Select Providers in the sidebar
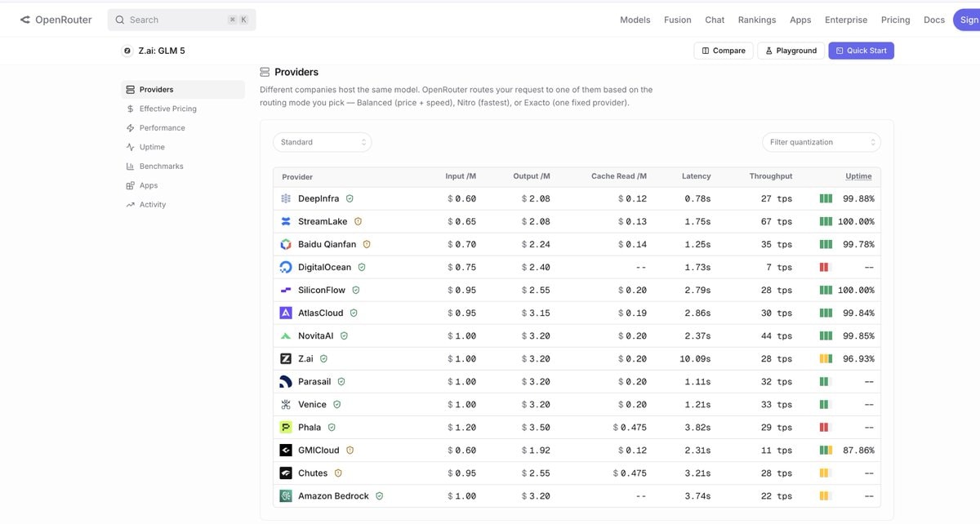 coord(183,90)
